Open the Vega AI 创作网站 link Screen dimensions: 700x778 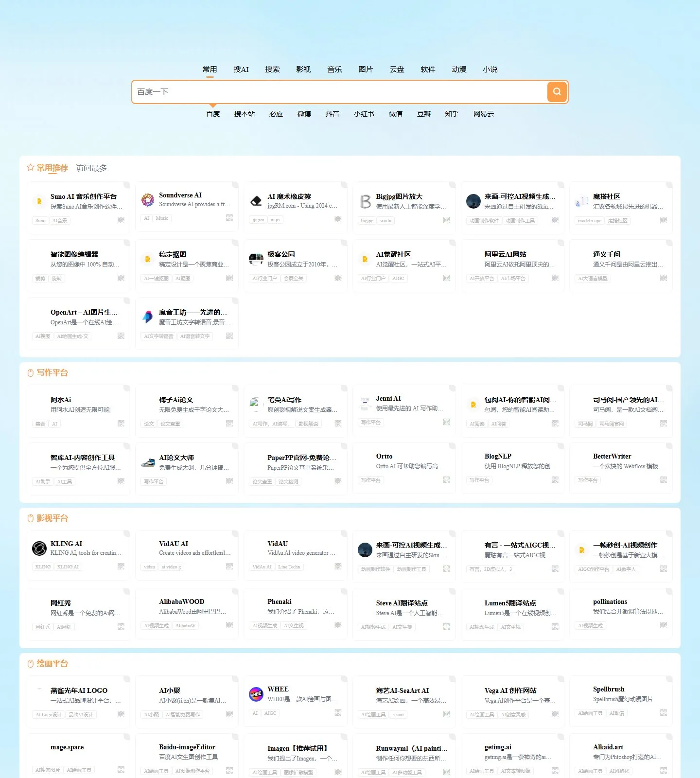tap(510, 690)
